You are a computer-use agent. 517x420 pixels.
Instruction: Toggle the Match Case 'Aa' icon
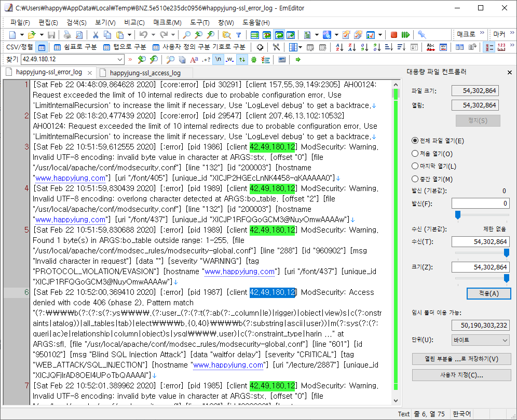[x=194, y=59]
